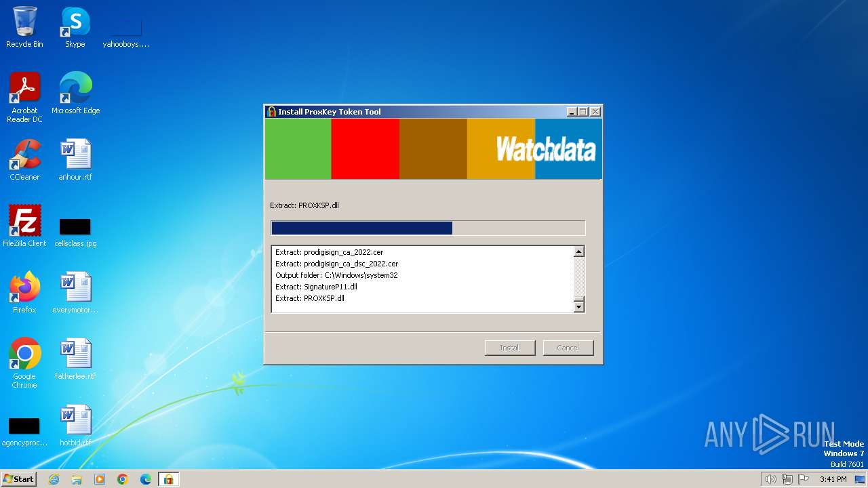Click the Cancel button in installer

pos(568,348)
